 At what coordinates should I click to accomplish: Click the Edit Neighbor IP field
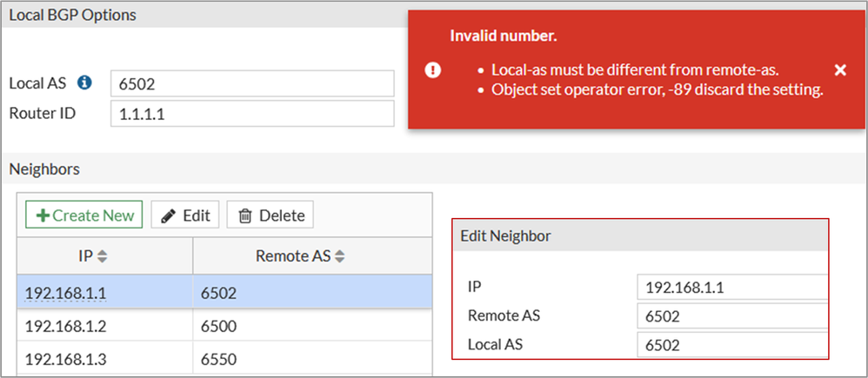click(732, 288)
